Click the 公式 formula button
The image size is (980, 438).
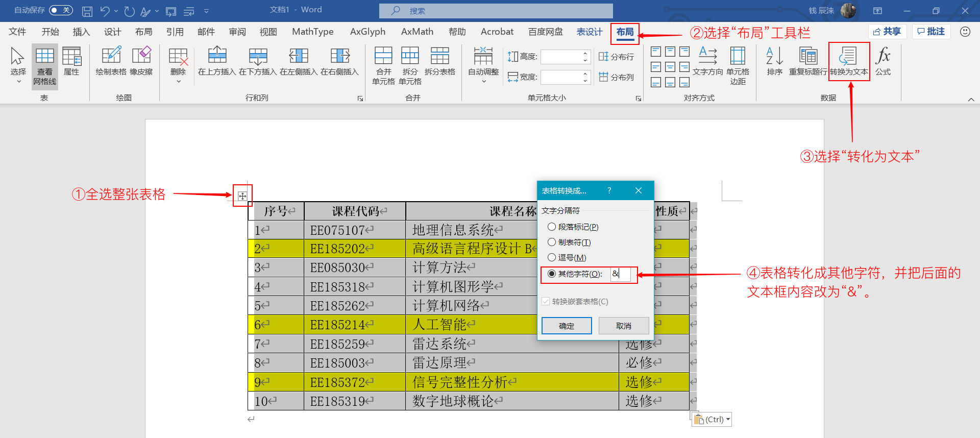click(x=883, y=61)
